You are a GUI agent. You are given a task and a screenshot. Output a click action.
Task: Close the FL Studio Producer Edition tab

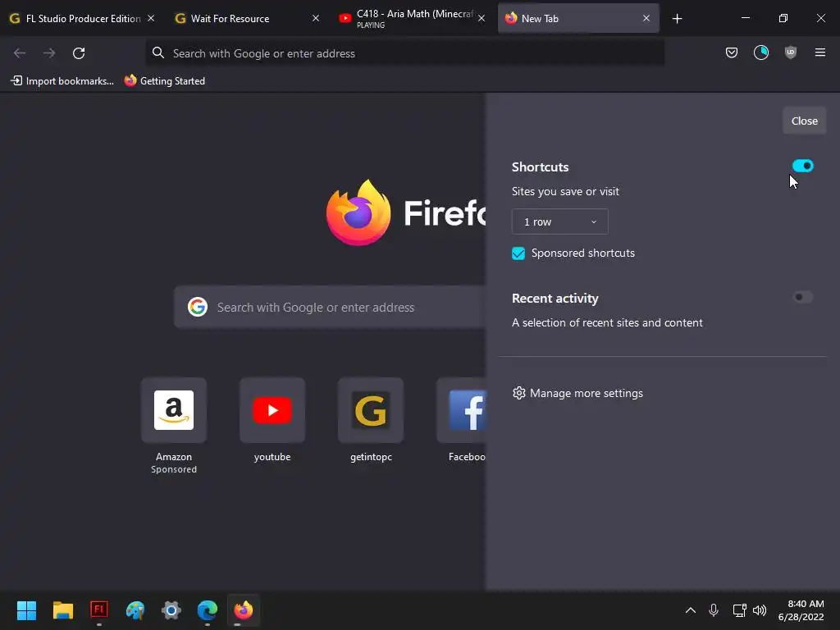pos(151,18)
